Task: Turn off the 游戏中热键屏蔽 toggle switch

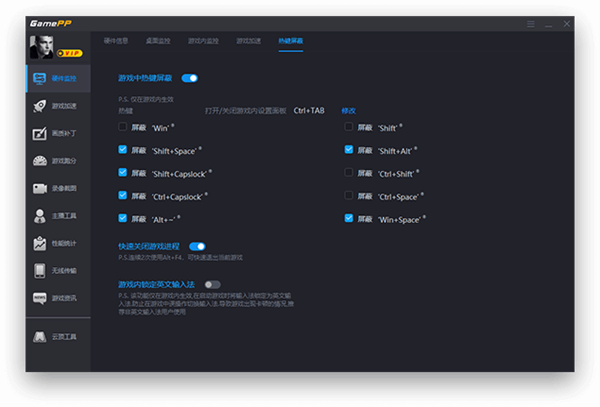Action: point(189,77)
